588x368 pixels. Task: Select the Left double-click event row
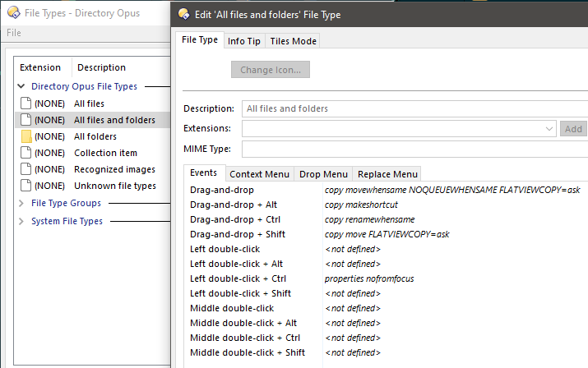pos(387,249)
